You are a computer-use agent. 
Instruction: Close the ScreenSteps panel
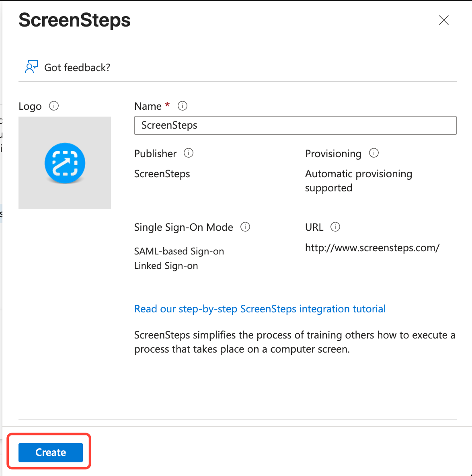[x=443, y=20]
